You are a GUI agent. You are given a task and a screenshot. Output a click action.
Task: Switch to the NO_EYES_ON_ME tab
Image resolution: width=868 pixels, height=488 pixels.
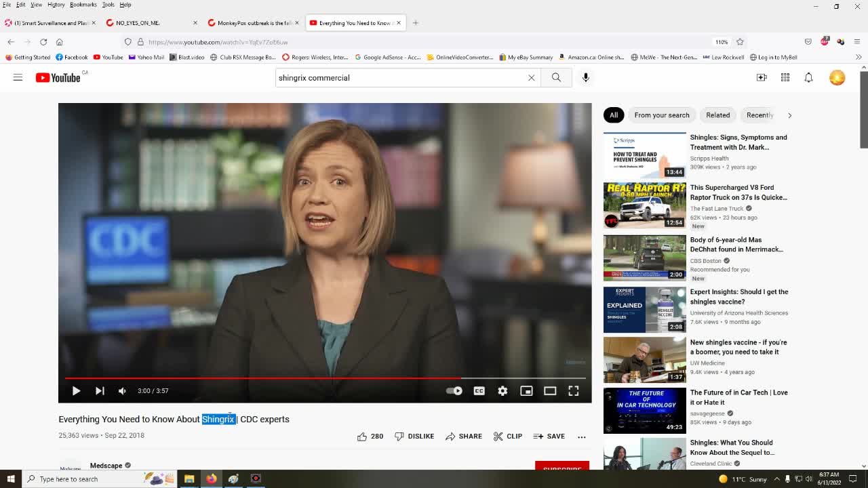click(152, 23)
